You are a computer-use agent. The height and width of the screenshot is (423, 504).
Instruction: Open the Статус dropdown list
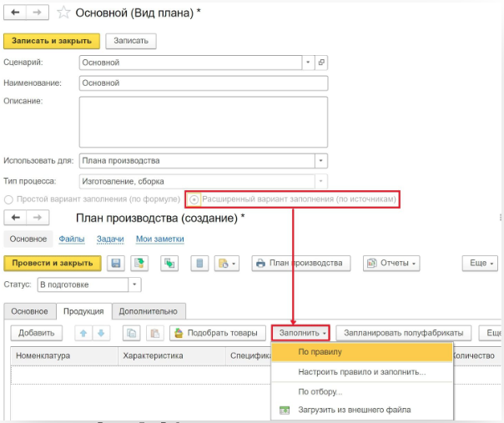[x=134, y=285]
